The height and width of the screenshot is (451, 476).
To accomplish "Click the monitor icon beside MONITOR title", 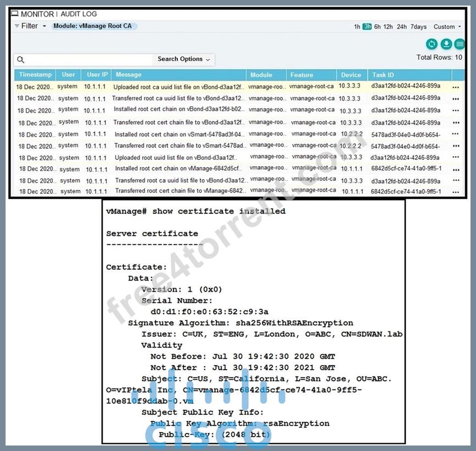I will [x=15, y=14].
